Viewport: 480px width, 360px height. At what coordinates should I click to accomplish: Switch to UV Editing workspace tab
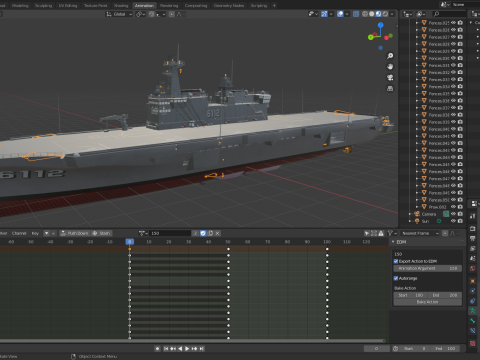[x=68, y=5]
